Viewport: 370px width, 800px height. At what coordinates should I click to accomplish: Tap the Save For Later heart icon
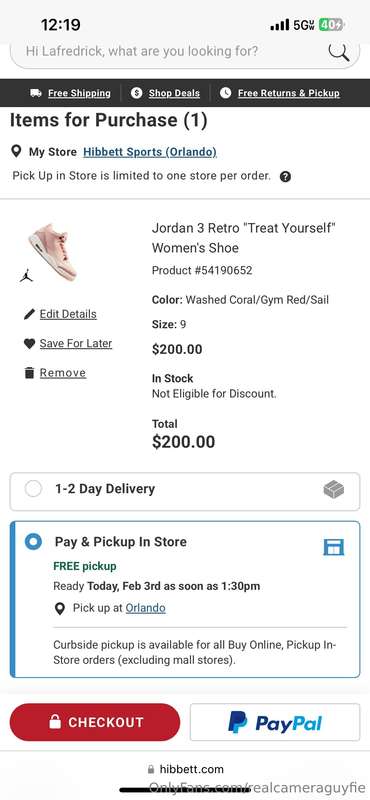pyautogui.click(x=29, y=343)
